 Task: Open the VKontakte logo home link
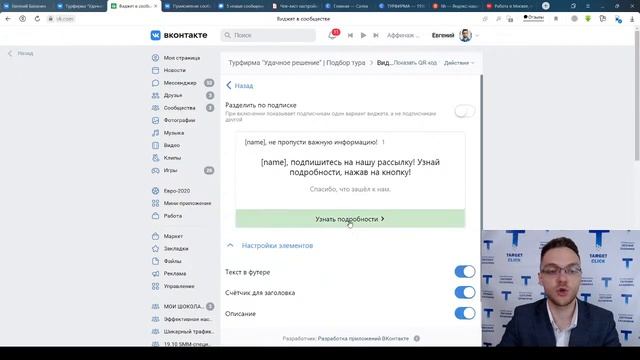(179, 36)
